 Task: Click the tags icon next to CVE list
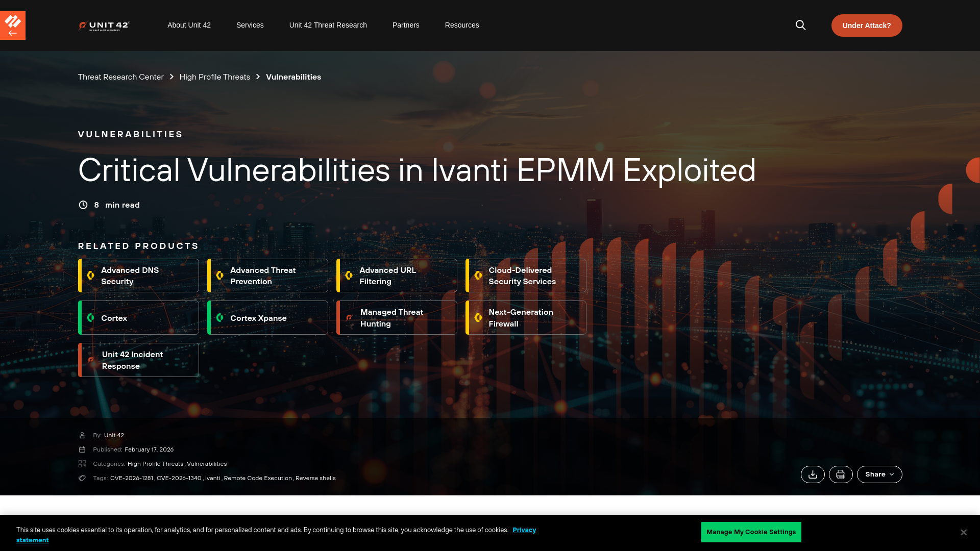coord(82,478)
